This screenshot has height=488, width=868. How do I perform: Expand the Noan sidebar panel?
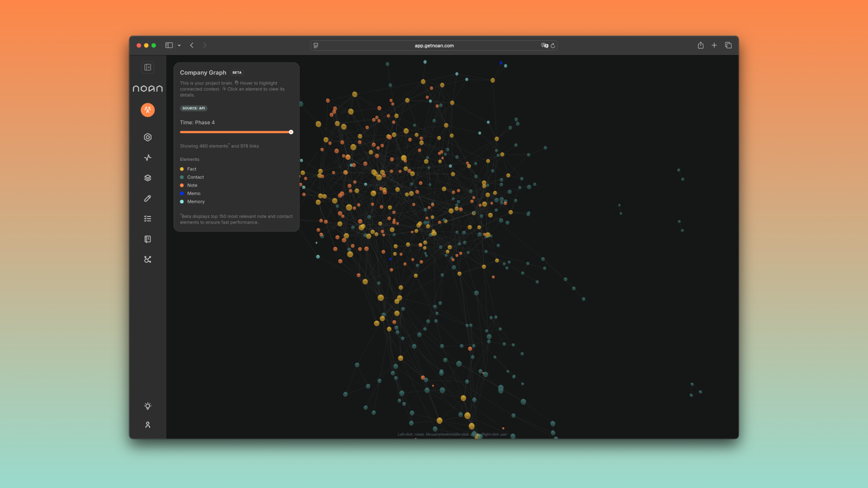[x=148, y=67]
